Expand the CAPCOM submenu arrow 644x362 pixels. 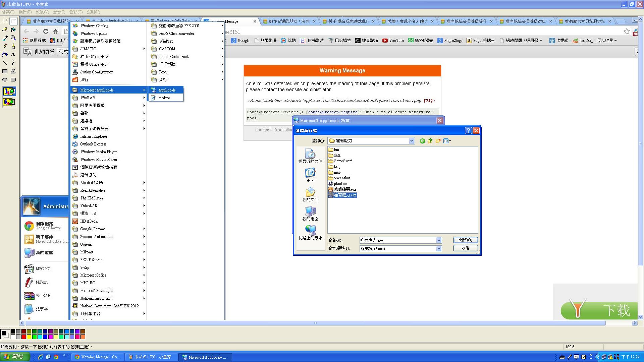click(x=222, y=49)
